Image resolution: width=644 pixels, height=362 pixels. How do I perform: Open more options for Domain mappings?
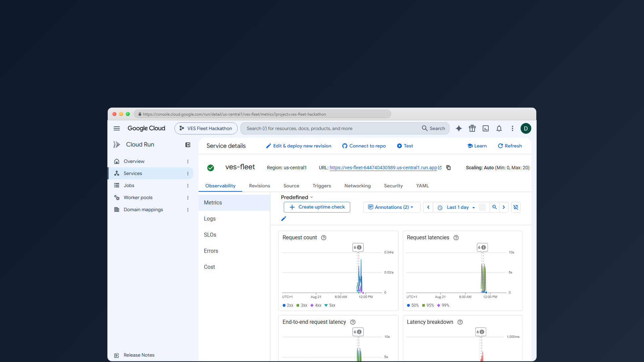[x=188, y=210]
